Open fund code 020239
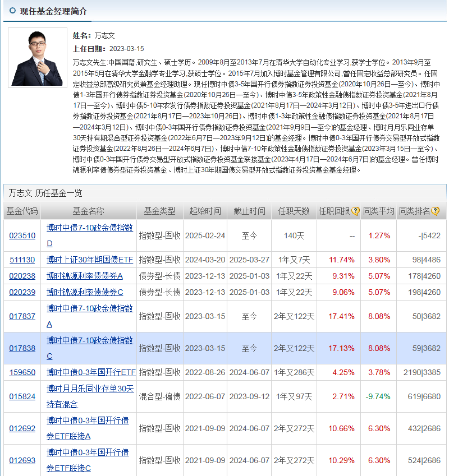Screen dimensions: 449x476 point(22,292)
